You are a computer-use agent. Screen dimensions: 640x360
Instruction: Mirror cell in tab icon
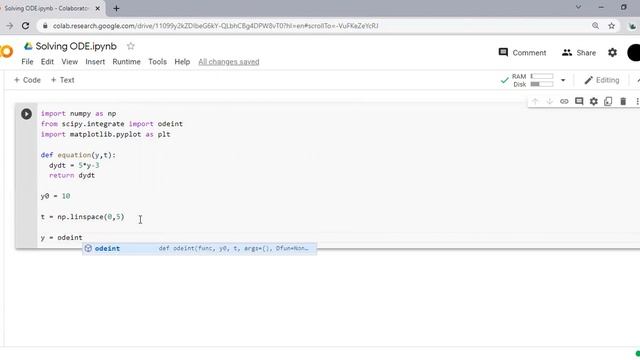point(608,101)
